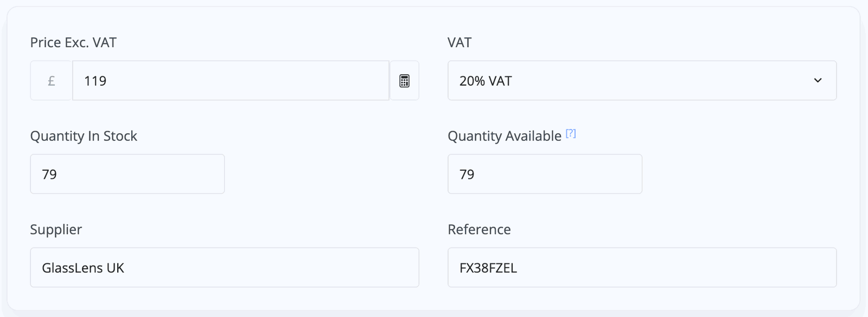
Task: Select the Quantity Available input field
Action: (x=545, y=174)
